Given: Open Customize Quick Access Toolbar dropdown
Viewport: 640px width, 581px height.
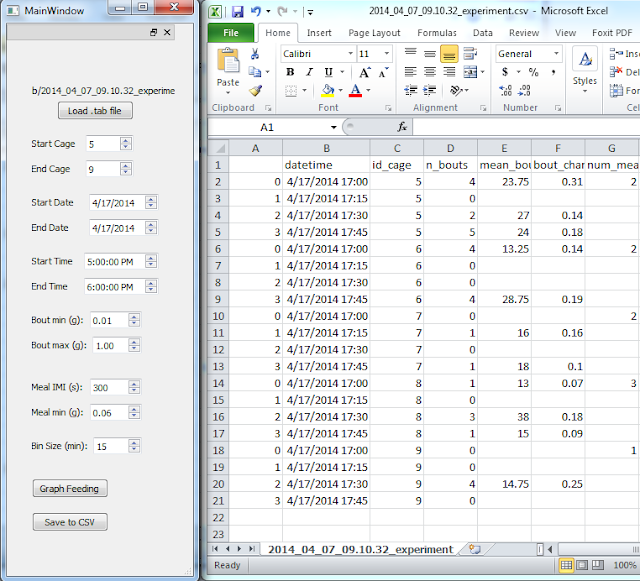Looking at the screenshot, I should click(x=311, y=12).
